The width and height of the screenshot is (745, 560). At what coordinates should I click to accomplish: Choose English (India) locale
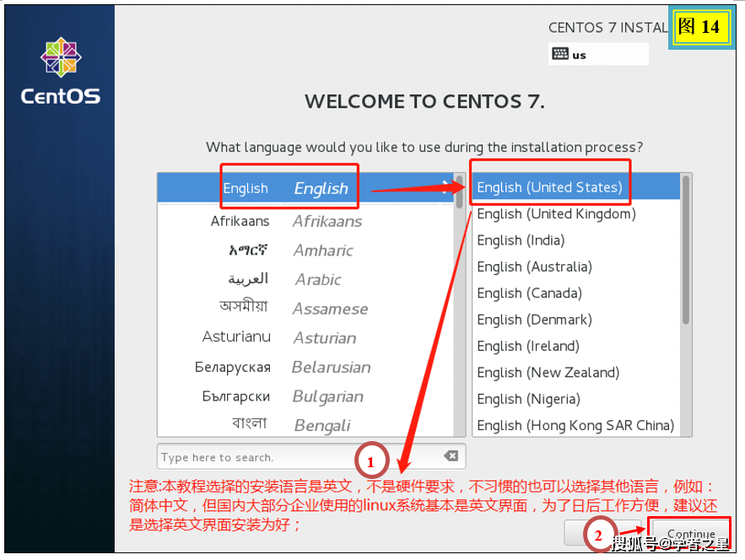pos(576,240)
